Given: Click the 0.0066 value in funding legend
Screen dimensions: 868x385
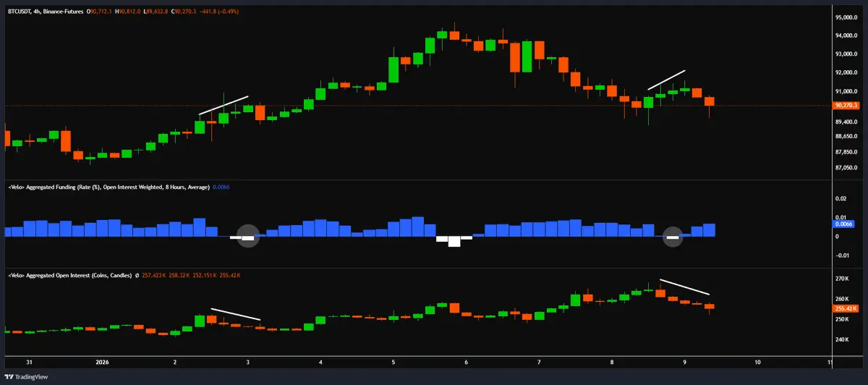Looking at the screenshot, I should click(x=221, y=187).
